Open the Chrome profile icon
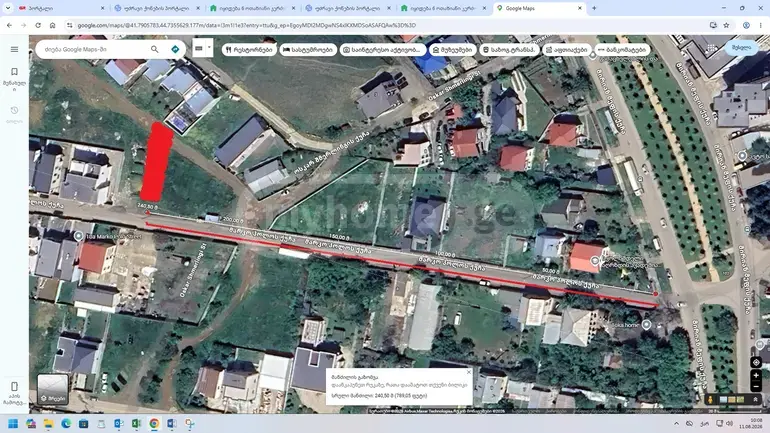 tap(746, 25)
